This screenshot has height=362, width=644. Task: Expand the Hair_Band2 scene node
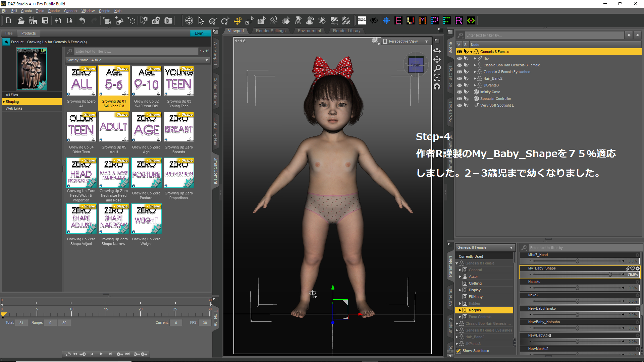click(475, 78)
